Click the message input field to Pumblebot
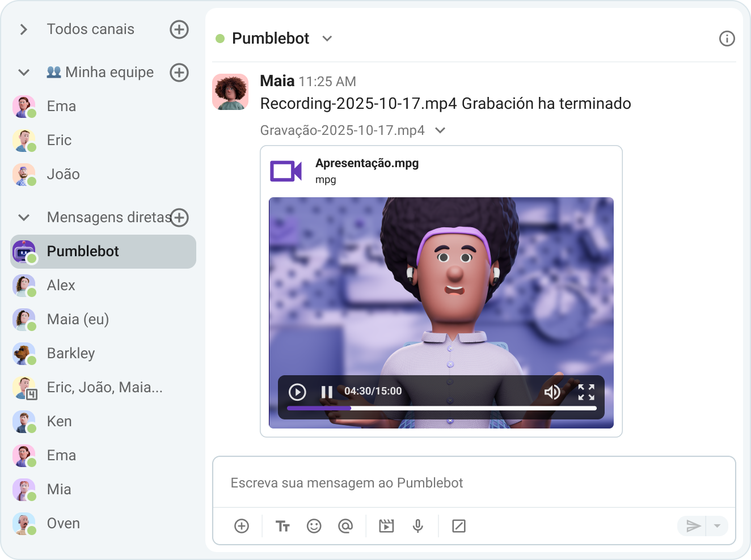Image resolution: width=751 pixels, height=560 pixels. pos(397,482)
